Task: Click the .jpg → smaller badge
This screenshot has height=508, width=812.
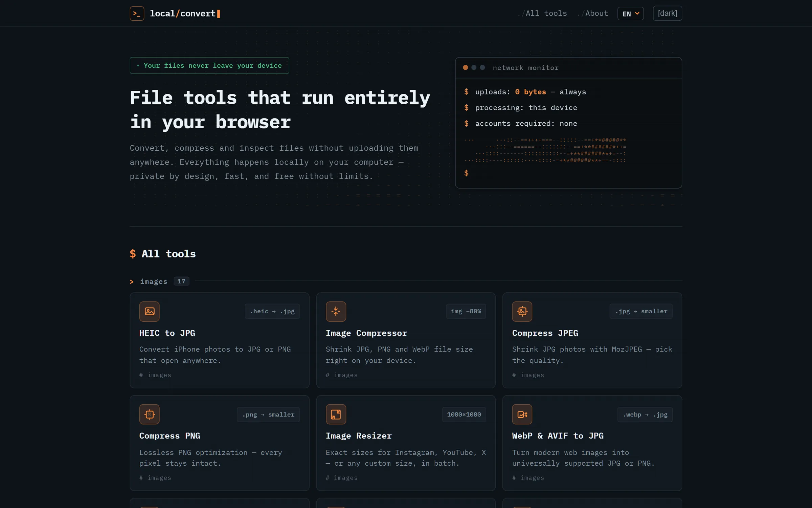Action: tap(641, 311)
